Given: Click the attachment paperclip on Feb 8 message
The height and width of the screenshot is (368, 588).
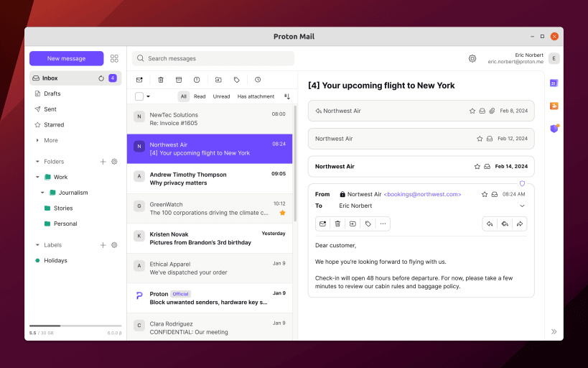Looking at the screenshot, I should pos(492,111).
